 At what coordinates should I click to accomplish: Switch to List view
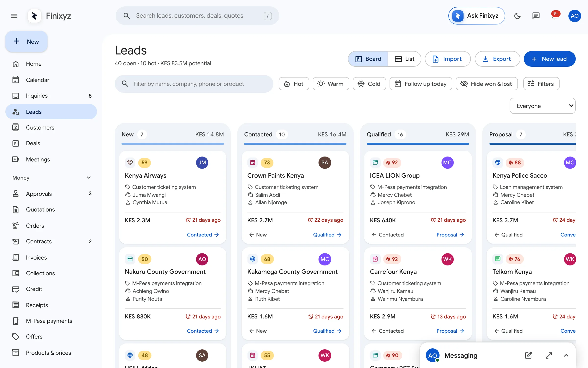tap(404, 59)
